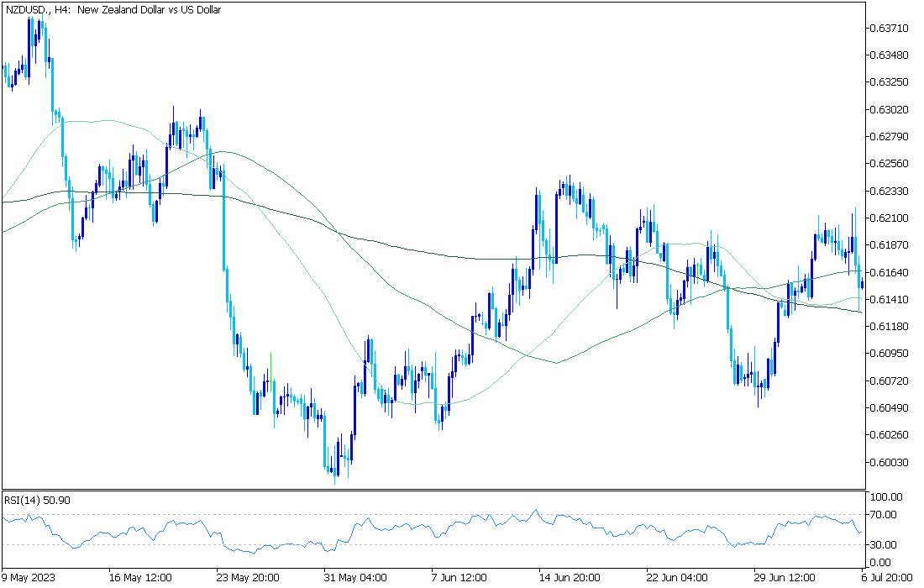Click the 14 Jun 20:00 time label
The image size is (924, 588).
(569, 577)
